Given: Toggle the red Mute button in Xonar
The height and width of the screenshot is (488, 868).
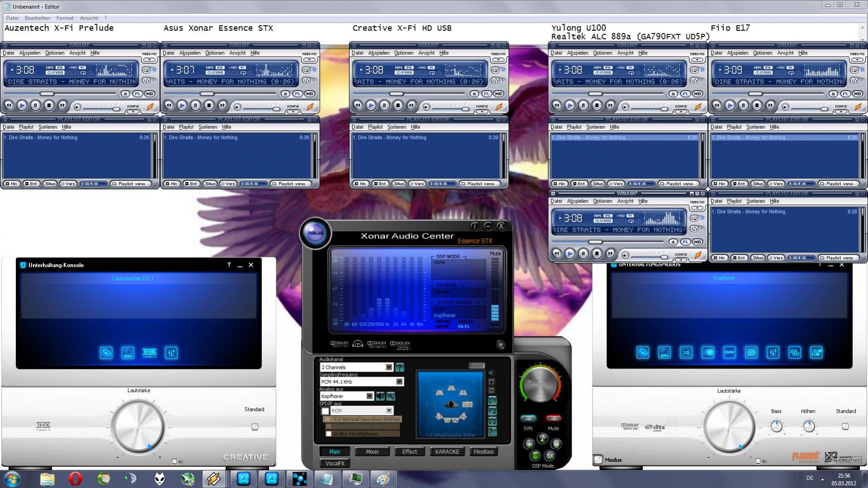Looking at the screenshot, I should point(553,418).
